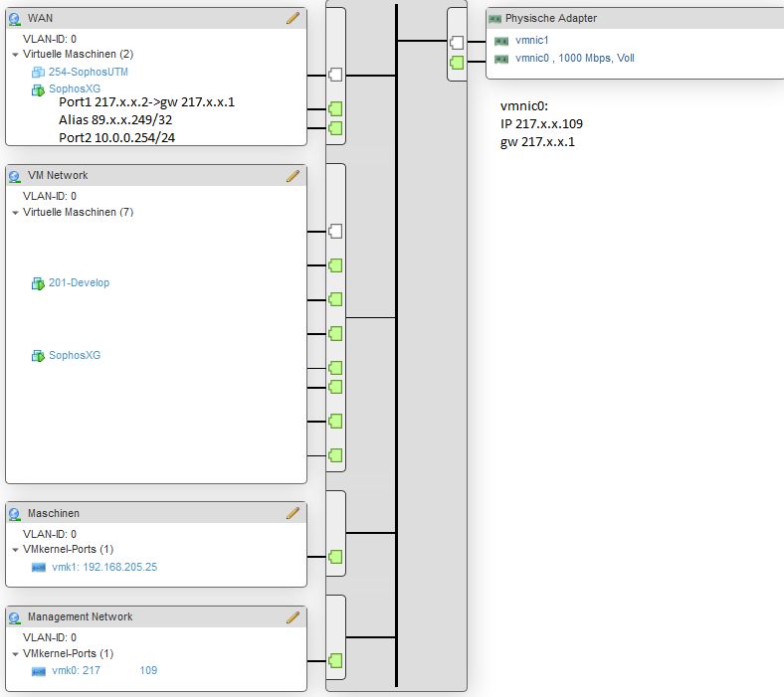Click the WAN port group globe icon
The image size is (784, 697).
[15, 19]
